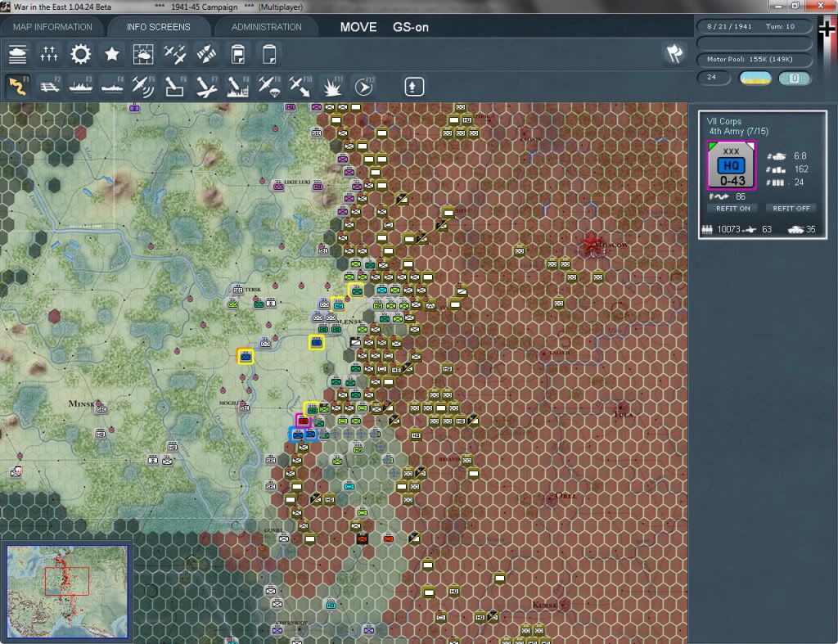Select the F5 air recon mode
This screenshot has height=644, width=838.
coord(143,86)
